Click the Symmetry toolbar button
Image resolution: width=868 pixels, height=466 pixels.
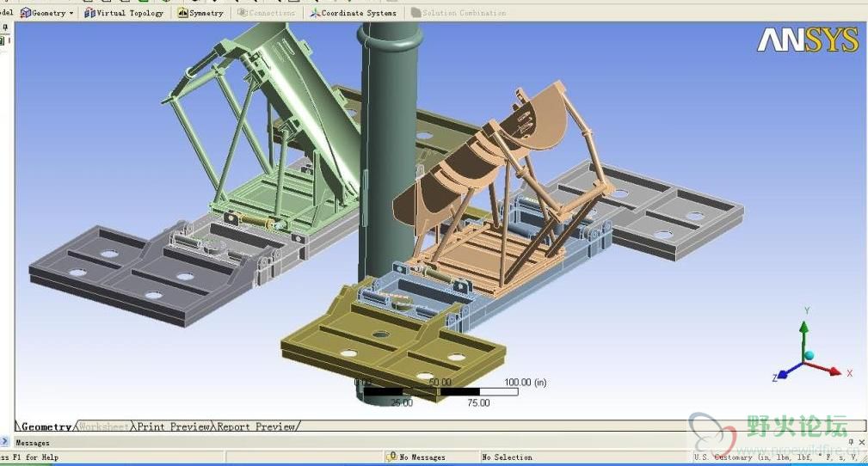tap(200, 12)
